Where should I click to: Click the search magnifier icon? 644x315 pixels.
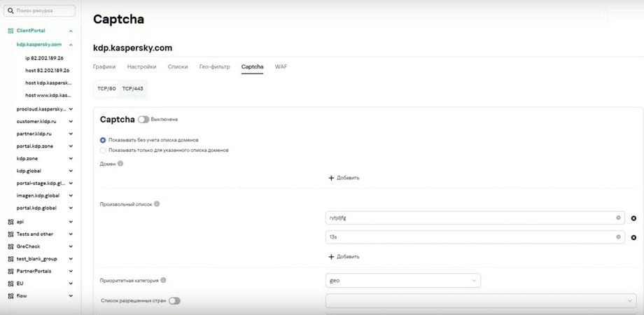click(10, 10)
